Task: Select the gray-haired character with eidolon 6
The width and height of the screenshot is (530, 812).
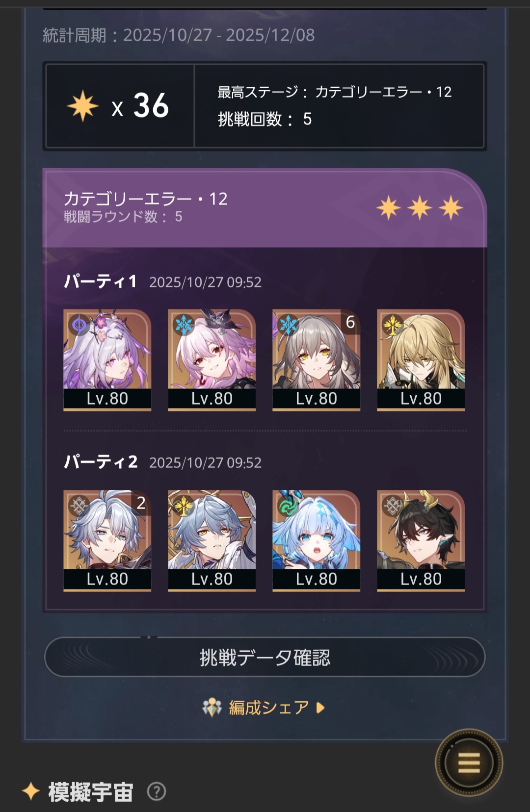Action: tap(317, 360)
